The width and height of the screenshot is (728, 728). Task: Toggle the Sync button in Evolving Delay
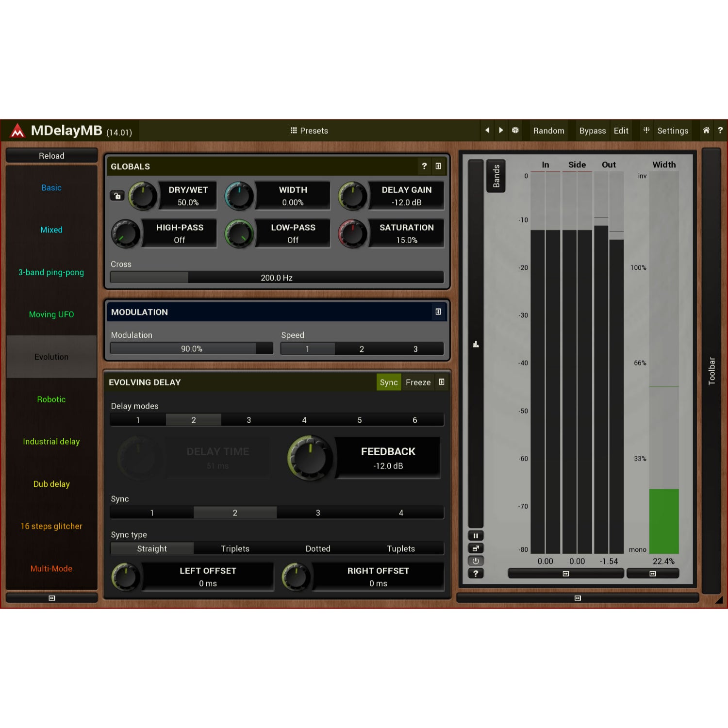click(389, 382)
